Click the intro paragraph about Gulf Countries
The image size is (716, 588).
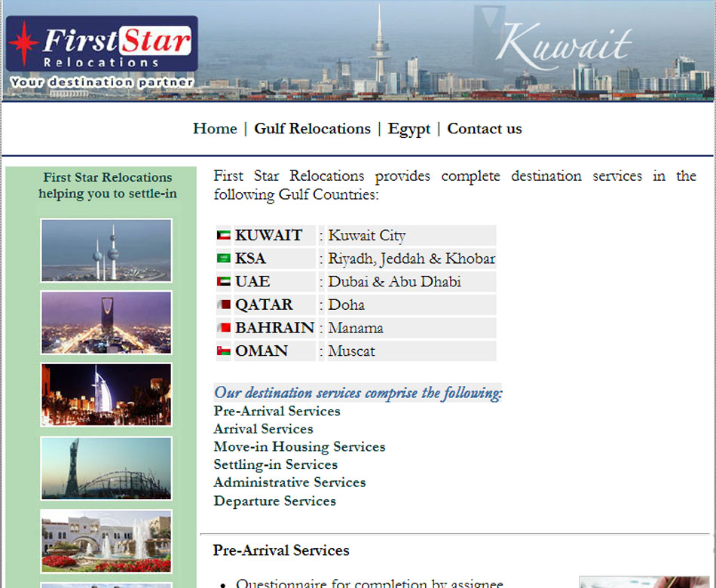[x=454, y=185]
